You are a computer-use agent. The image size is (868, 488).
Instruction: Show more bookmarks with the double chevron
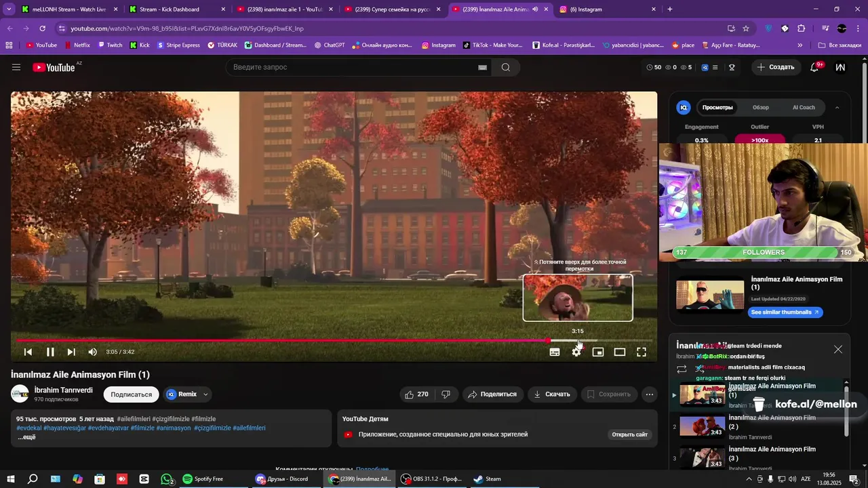pos(800,45)
